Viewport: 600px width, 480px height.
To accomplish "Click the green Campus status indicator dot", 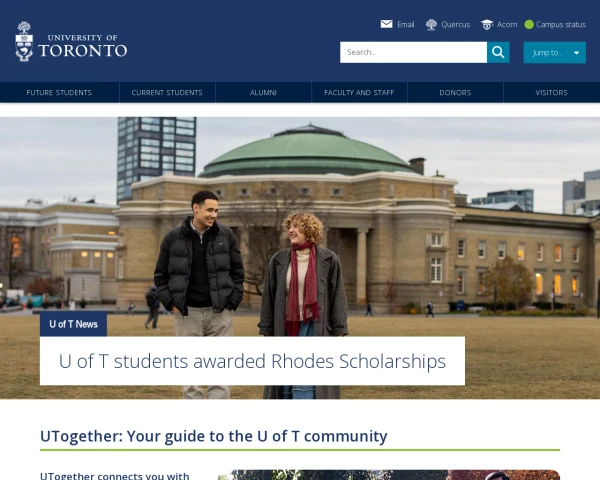I will click(x=529, y=24).
